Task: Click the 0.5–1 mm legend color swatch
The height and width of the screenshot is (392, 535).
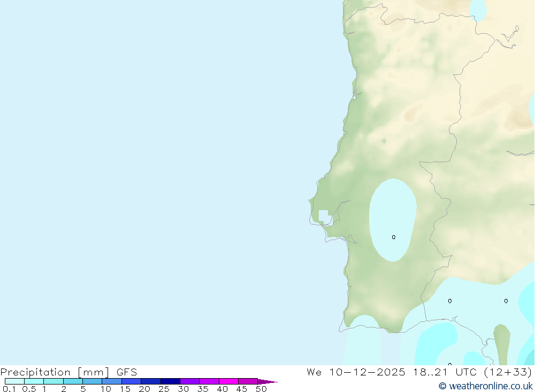Action: 34,381
